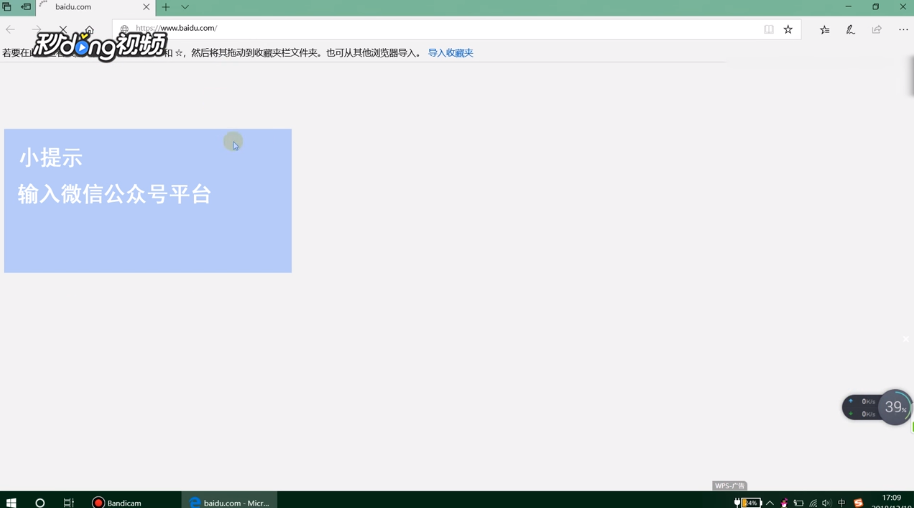This screenshot has height=508, width=914.
Task: Switch to baidu.com Edge taskbar button
Action: pyautogui.click(x=229, y=502)
